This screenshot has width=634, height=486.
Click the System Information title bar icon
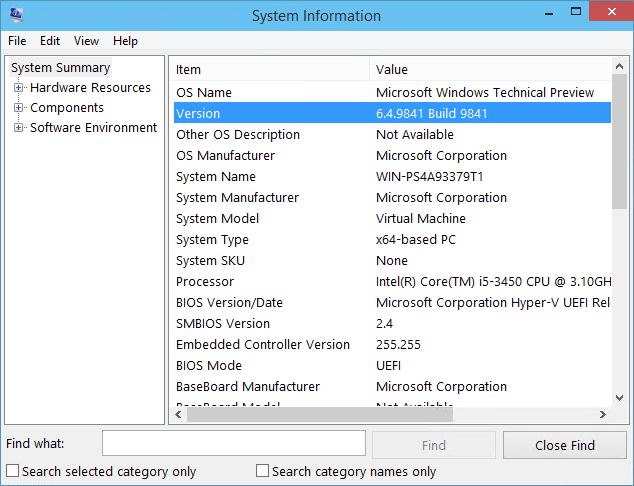tap(17, 15)
